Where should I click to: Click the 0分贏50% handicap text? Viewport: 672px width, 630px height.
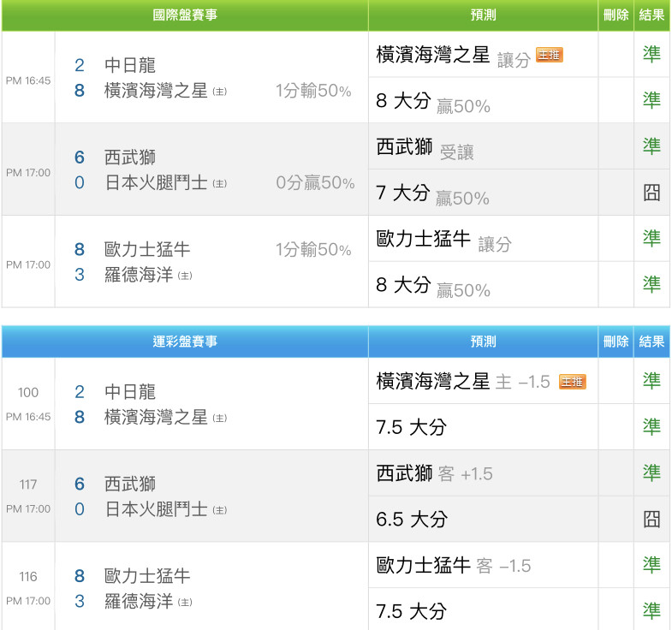(315, 182)
